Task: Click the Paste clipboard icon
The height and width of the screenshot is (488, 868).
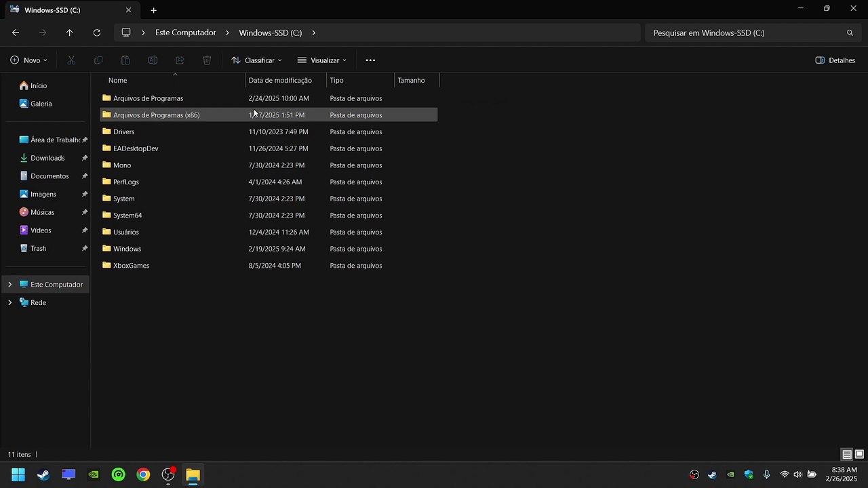Action: (125, 60)
